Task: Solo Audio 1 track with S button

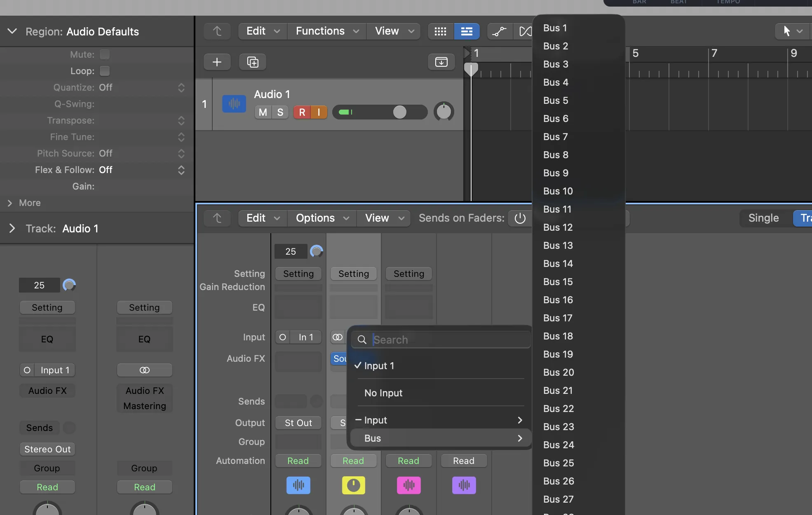Action: point(280,112)
